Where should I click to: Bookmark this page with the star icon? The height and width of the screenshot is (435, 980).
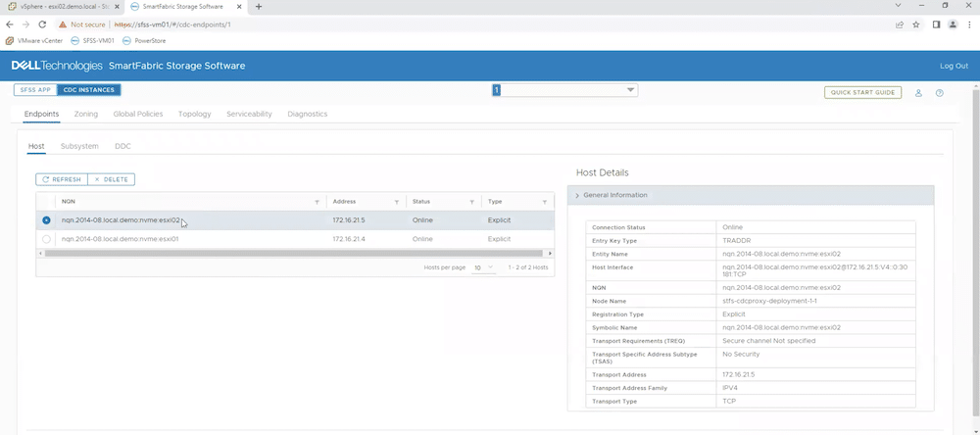tap(916, 24)
